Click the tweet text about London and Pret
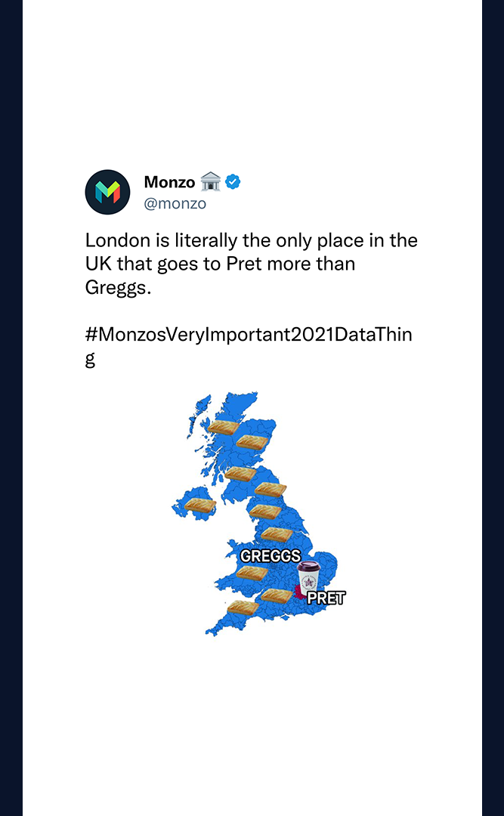This screenshot has width=504, height=816. coord(252,264)
